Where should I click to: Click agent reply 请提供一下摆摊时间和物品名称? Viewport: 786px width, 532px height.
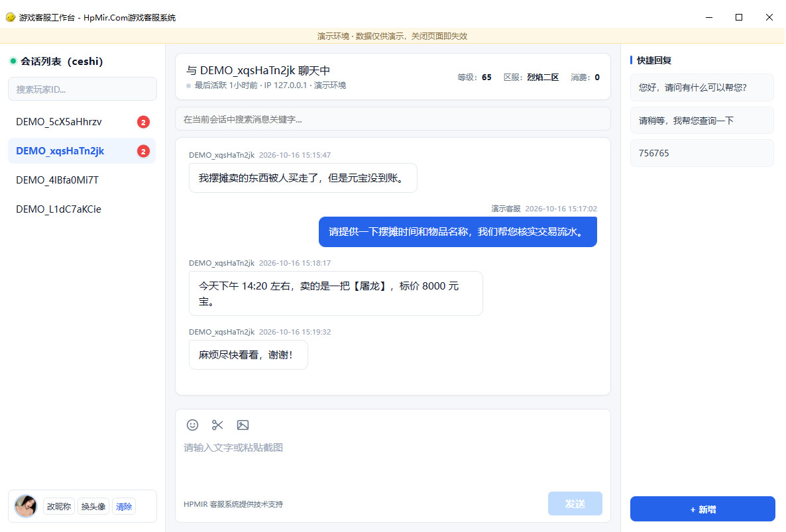458,232
